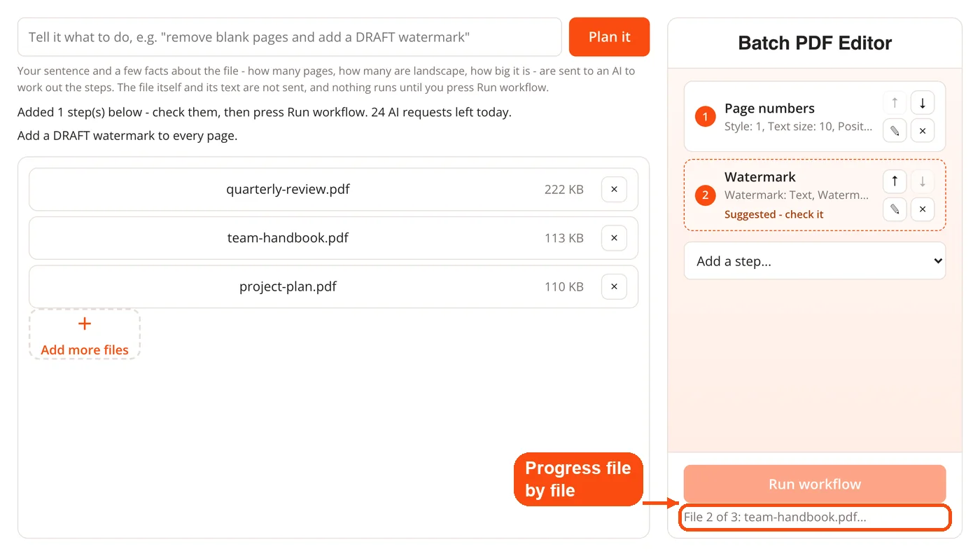Click the Batch PDF Editor heading
The height and width of the screenshot is (556, 980).
(815, 43)
